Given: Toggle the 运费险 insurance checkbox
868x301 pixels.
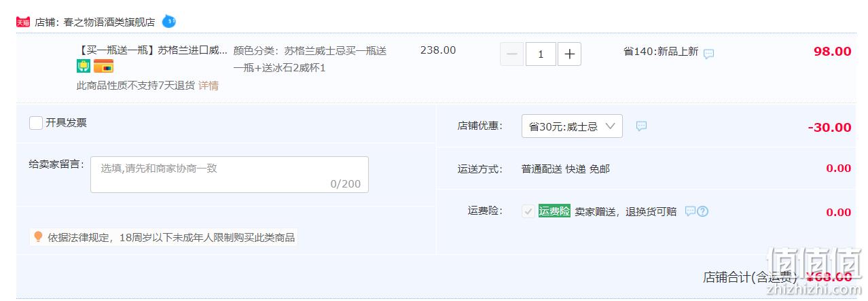Looking at the screenshot, I should coord(528,211).
